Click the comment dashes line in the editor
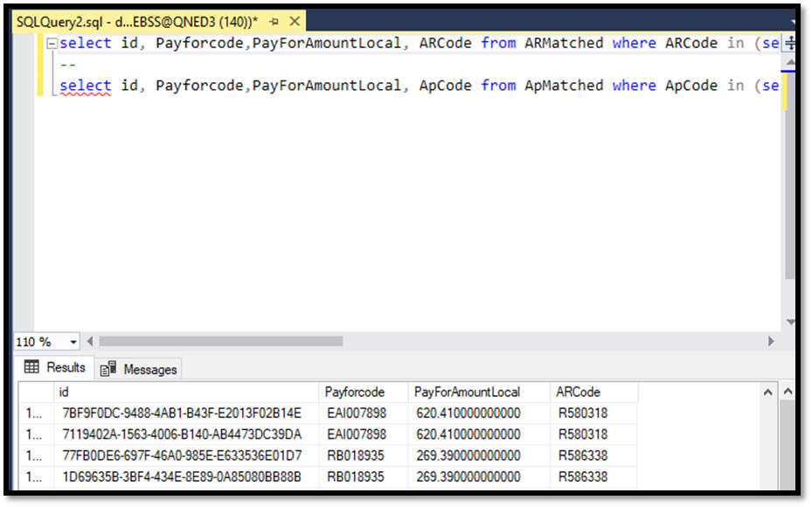Viewport: 812px width, 507px height. (x=68, y=65)
